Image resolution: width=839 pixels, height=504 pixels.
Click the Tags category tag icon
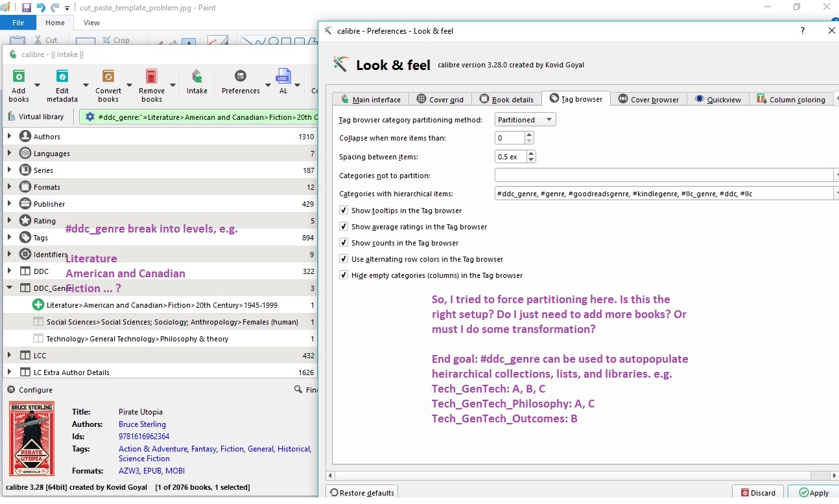[x=25, y=238]
